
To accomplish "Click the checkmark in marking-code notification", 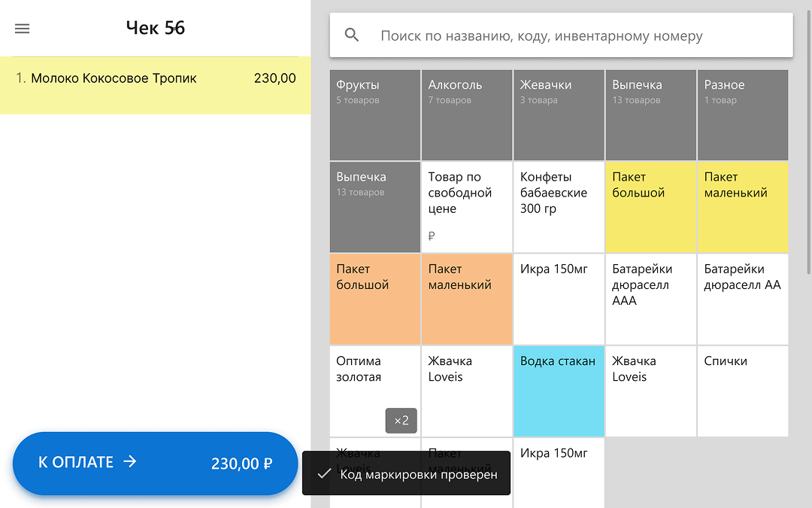I will click(x=324, y=474).
